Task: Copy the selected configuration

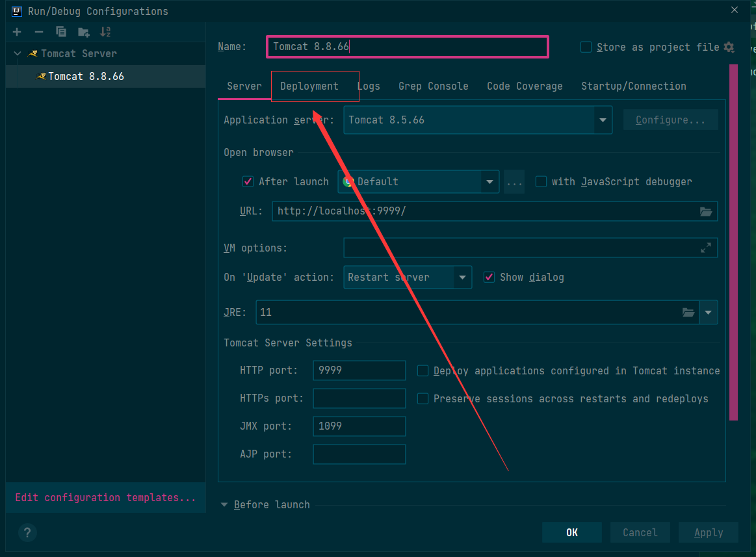Action: pos(60,32)
